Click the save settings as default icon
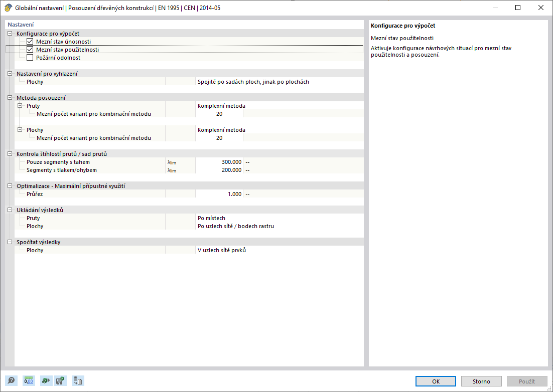553x392 pixels. (x=60, y=381)
